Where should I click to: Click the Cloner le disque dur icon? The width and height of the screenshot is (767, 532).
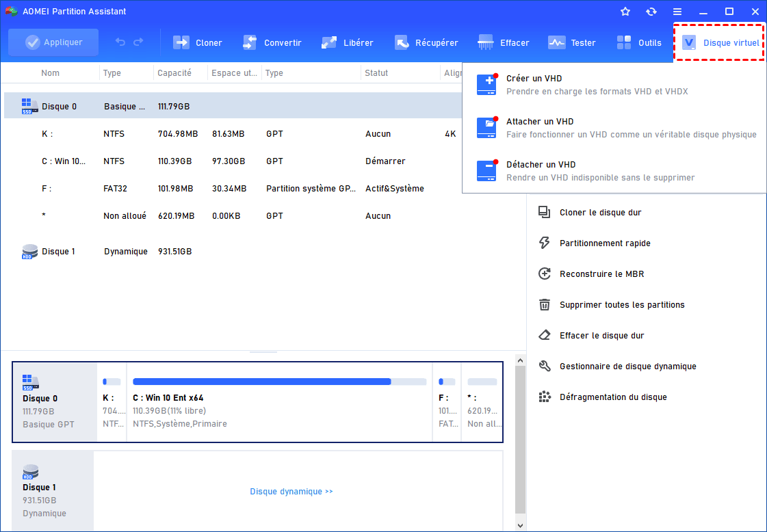[x=545, y=212]
